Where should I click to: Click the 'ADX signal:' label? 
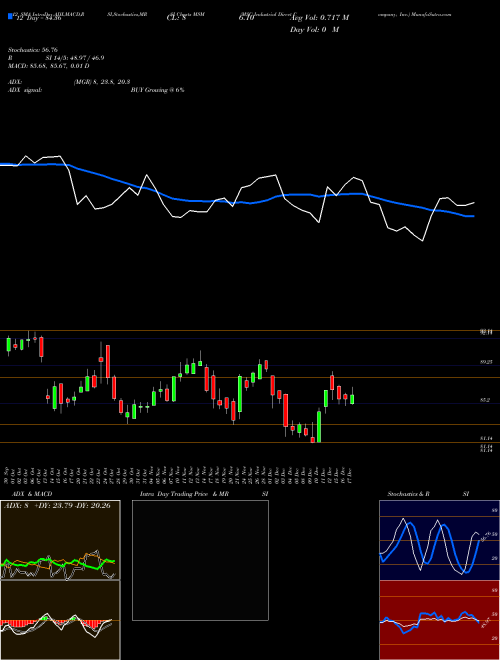point(25,90)
